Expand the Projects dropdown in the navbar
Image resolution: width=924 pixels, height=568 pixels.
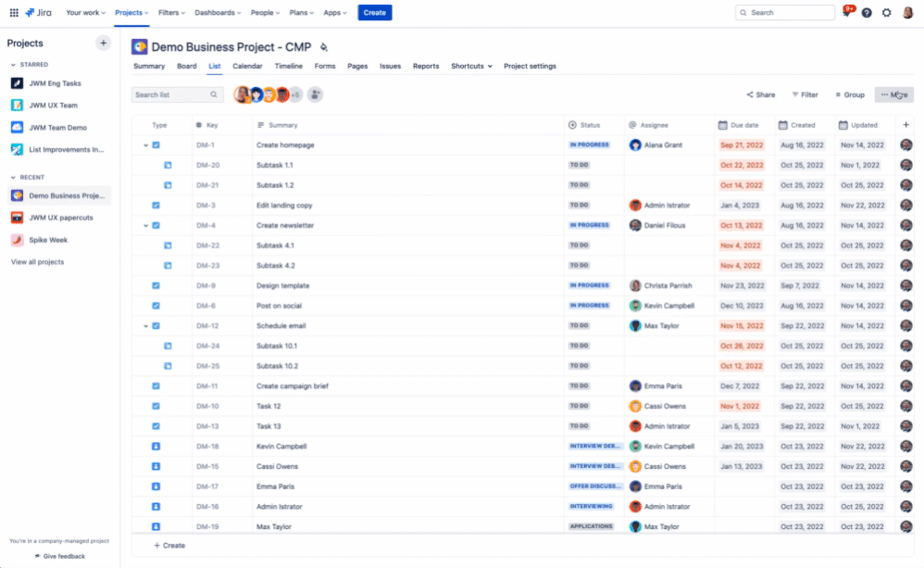[x=131, y=13]
